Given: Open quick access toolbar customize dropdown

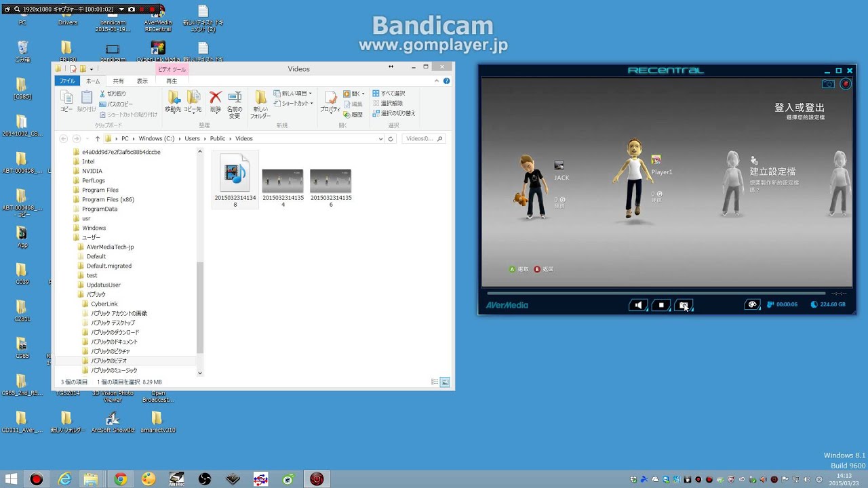Looking at the screenshot, I should coord(91,69).
